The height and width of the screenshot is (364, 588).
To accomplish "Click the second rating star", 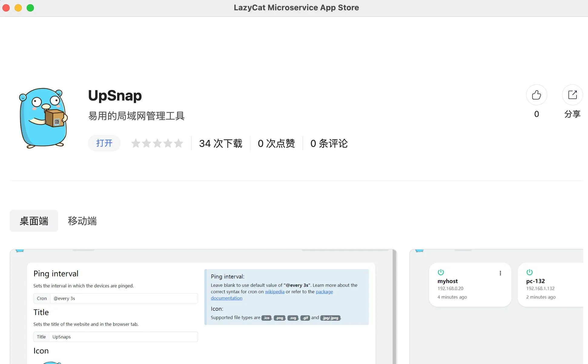I will click(147, 143).
